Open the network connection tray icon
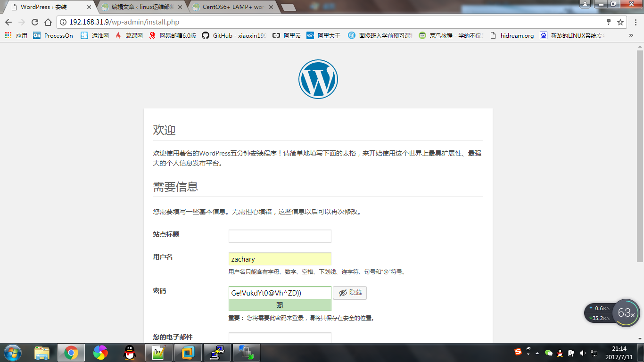The height and width of the screenshot is (362, 644). point(594,353)
